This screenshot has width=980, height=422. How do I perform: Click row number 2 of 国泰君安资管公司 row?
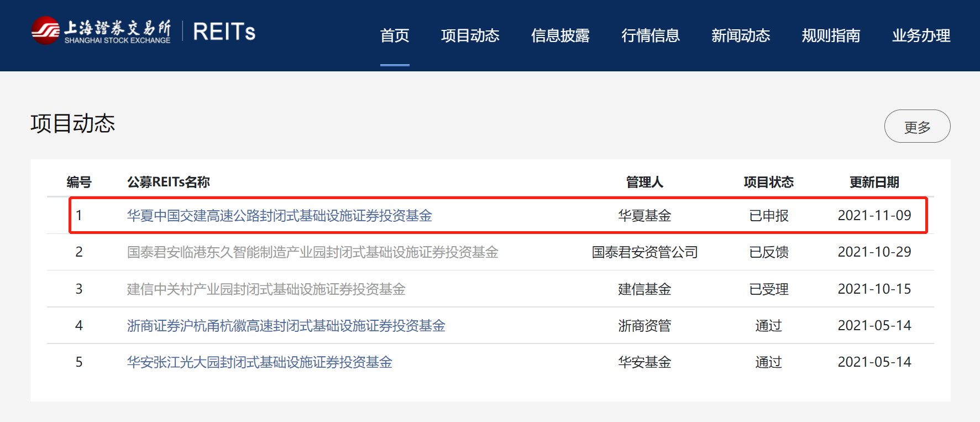[x=79, y=252]
